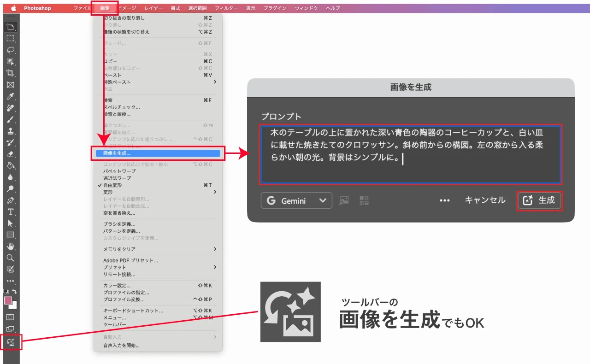Click the pink foreground color swatch

tap(8, 300)
